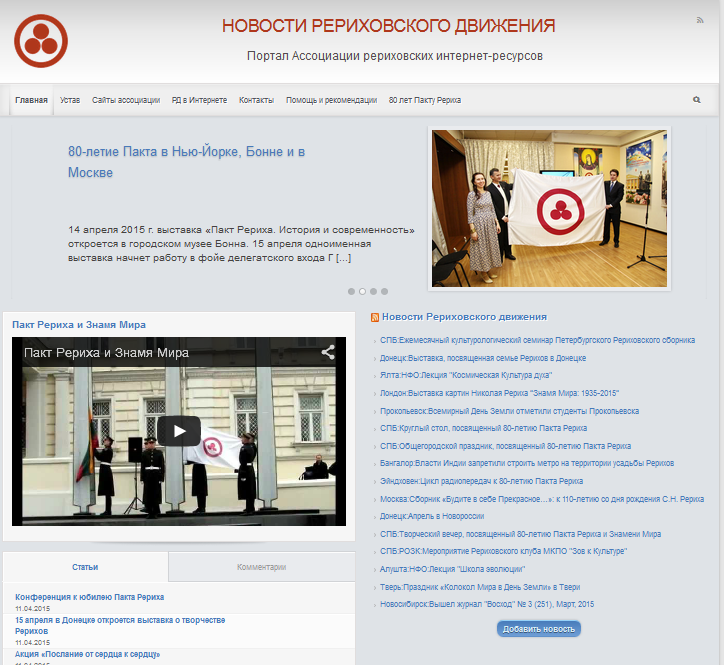Screen dimensions: 724x665
Task: Open the Сайты ассоциации menu
Action: (x=126, y=100)
